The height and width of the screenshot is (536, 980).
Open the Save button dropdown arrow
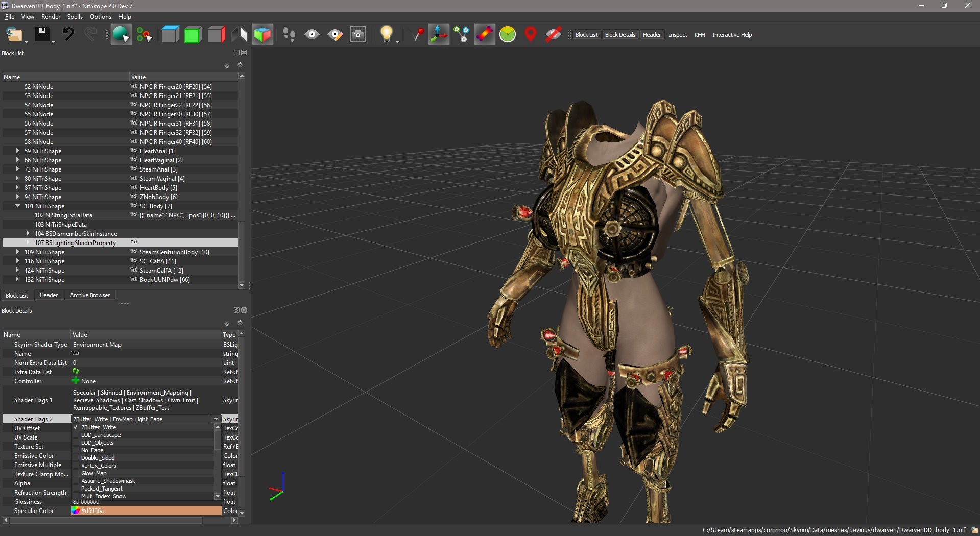(x=53, y=41)
